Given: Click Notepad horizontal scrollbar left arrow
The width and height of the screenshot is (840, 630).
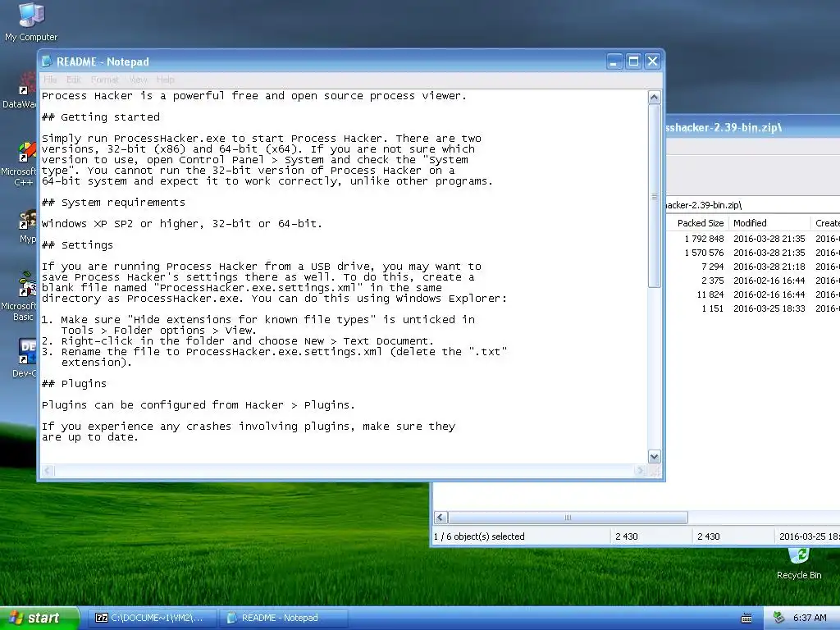Looking at the screenshot, I should [48, 470].
